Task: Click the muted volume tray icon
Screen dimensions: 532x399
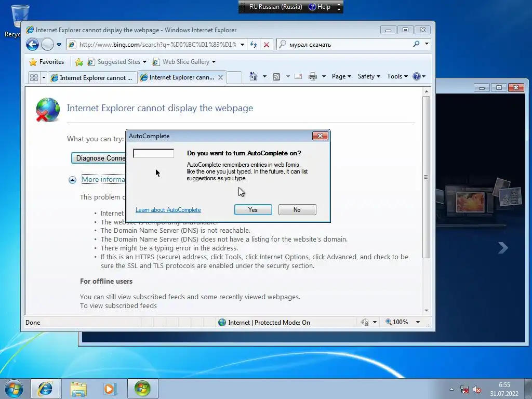Action: (x=477, y=389)
